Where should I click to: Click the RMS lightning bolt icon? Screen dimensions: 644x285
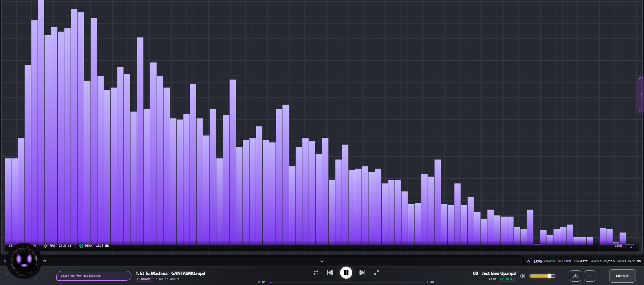(x=46, y=246)
